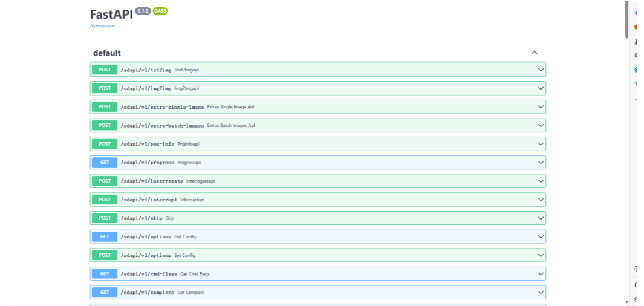The width and height of the screenshot is (644, 306).
Task: Click the POST badge for skip
Action: (x=105, y=218)
